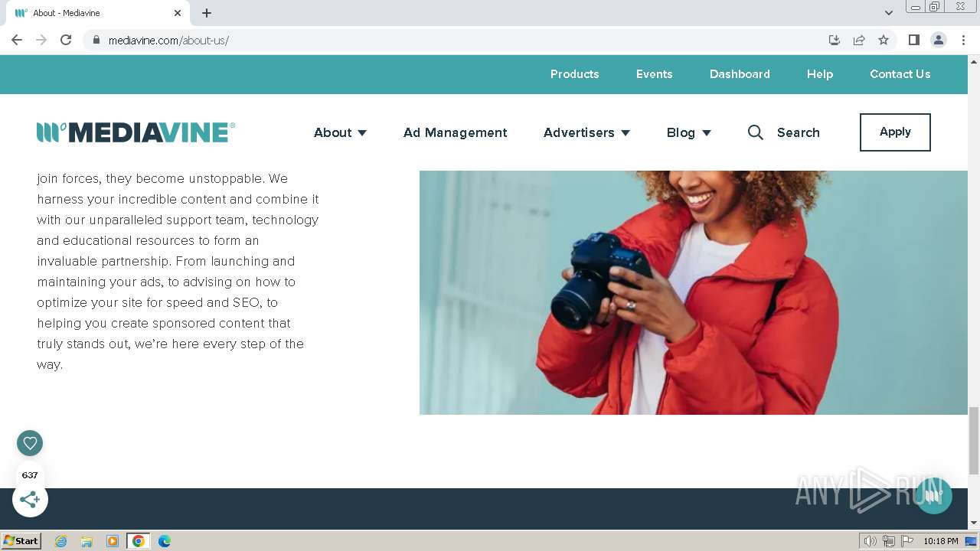The width and height of the screenshot is (980, 551).
Task: Open Microsoft Edge from taskbar
Action: point(165,541)
